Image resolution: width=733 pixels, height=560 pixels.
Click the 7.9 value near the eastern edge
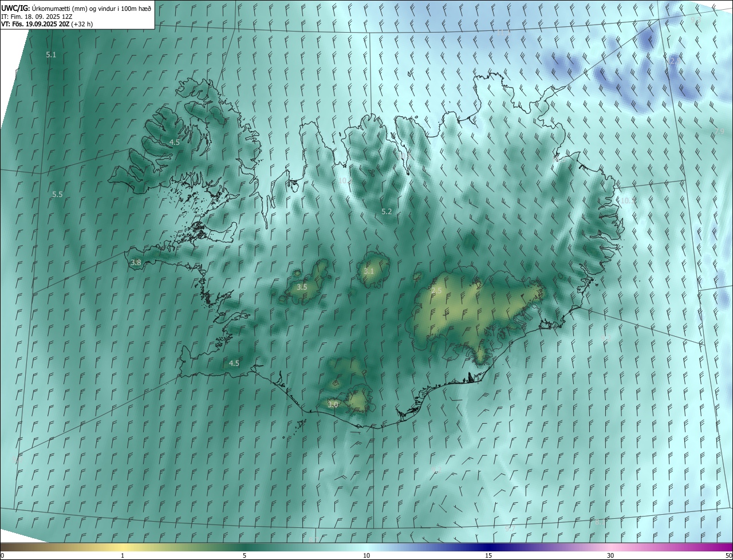point(719,132)
